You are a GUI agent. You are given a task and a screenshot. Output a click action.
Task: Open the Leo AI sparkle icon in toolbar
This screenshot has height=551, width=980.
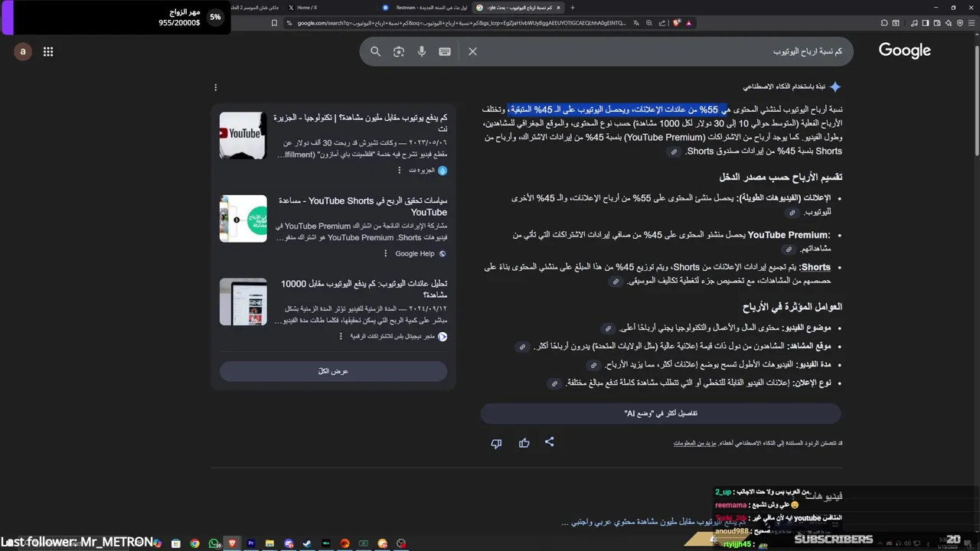pos(949,23)
